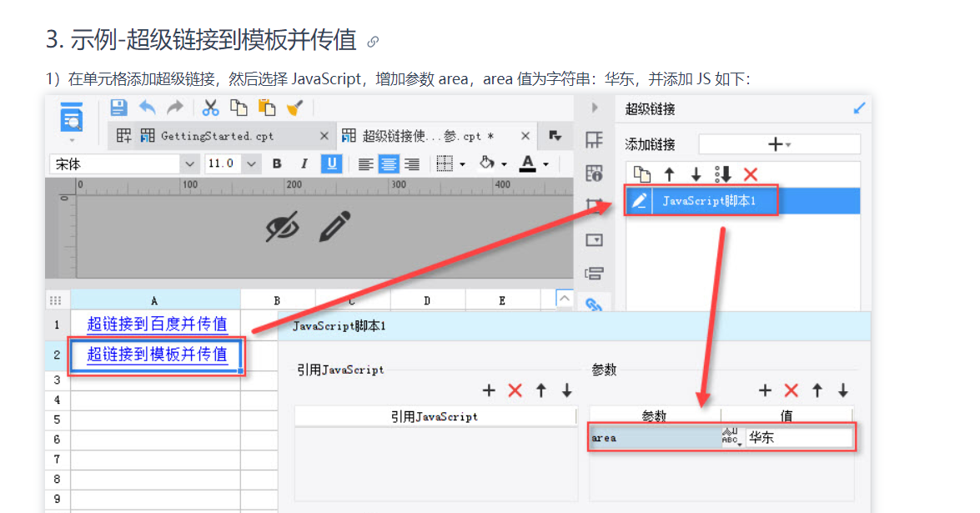Screen dimensions: 980x513
Task: Click the heading anchor link icon
Action: (373, 42)
